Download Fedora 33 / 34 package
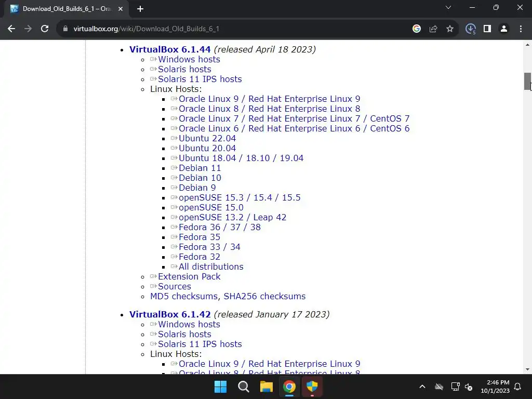Viewport: 532px width, 399px height. pos(209,247)
